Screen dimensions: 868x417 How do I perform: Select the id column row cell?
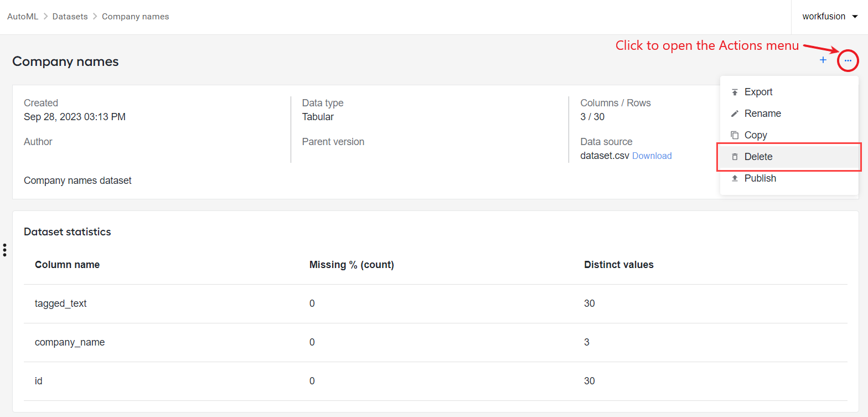39,381
